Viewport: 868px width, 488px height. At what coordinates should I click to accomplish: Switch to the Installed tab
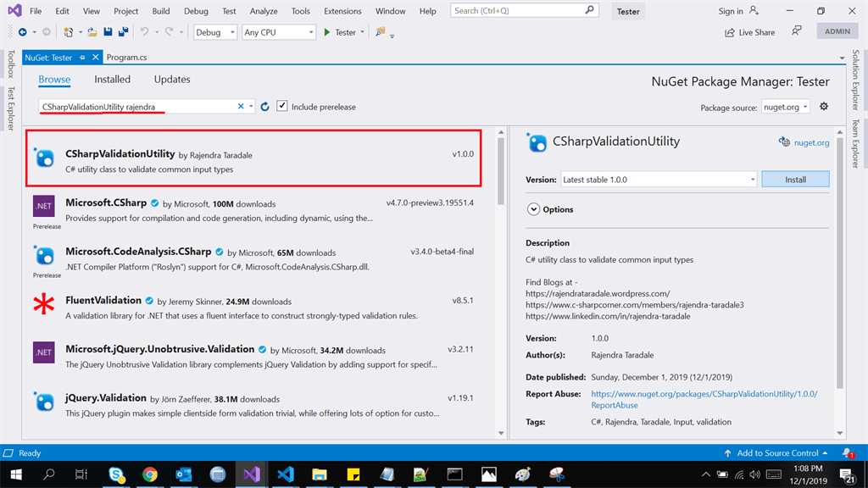point(113,79)
